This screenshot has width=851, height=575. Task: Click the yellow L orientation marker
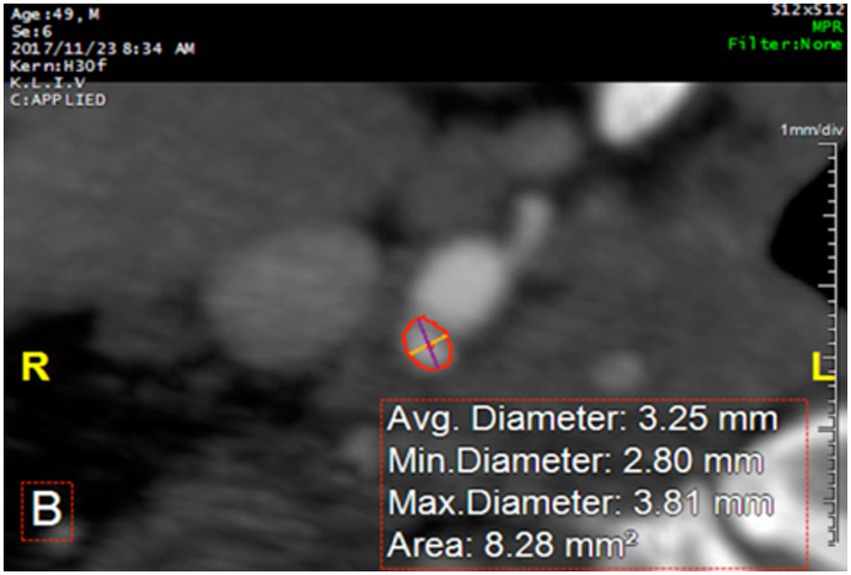[823, 367]
